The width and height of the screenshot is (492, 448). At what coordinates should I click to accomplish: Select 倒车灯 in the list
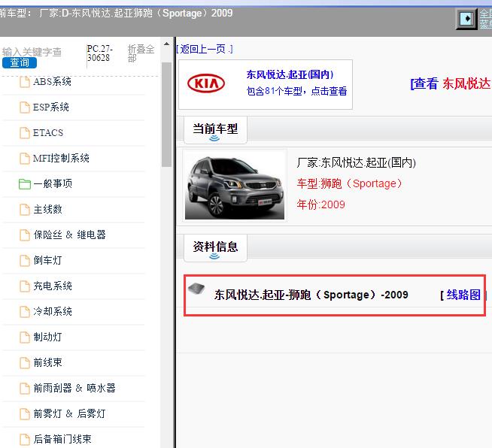tap(47, 261)
